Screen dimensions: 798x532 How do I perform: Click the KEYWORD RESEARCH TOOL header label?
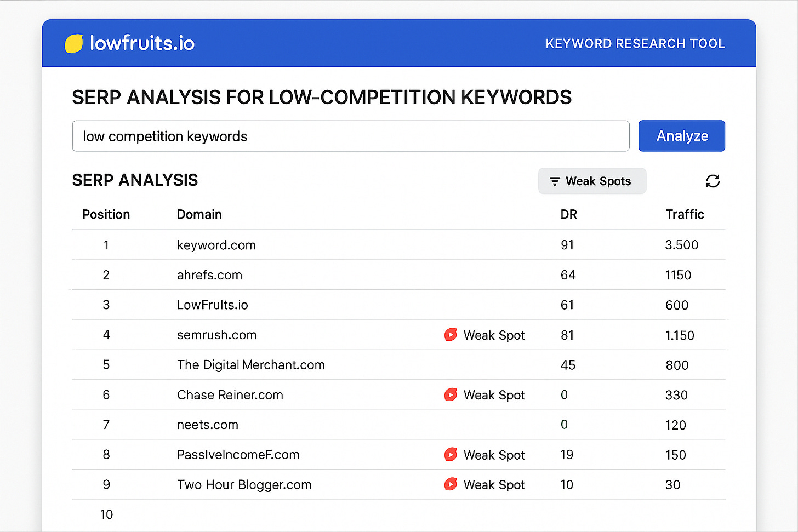635,43
